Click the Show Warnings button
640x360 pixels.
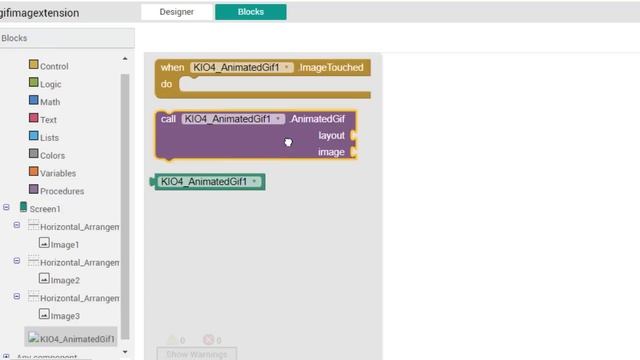tap(197, 354)
